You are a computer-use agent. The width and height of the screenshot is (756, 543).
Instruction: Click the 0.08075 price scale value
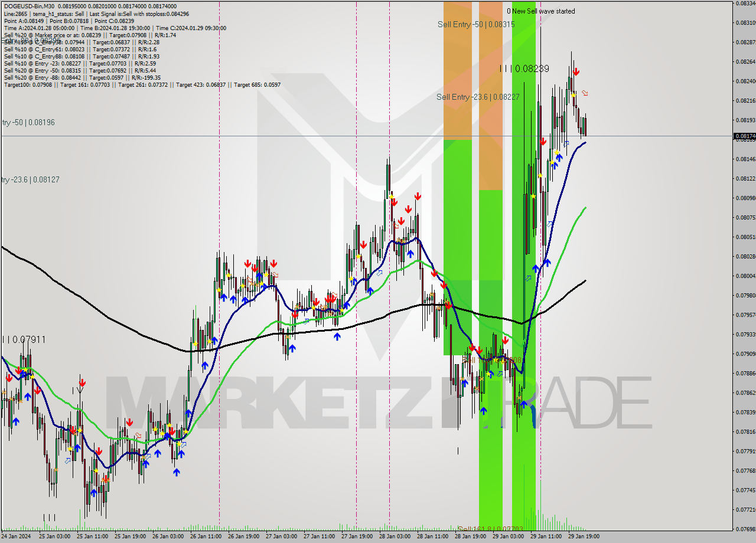point(745,217)
